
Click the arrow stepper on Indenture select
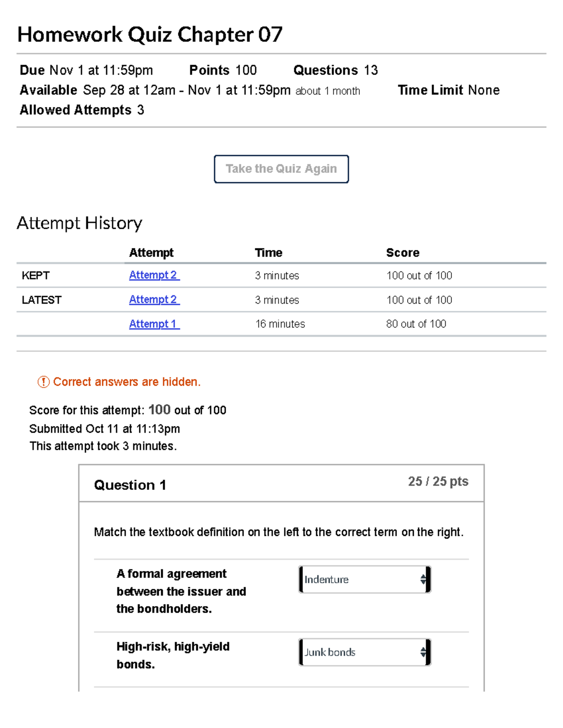423,579
